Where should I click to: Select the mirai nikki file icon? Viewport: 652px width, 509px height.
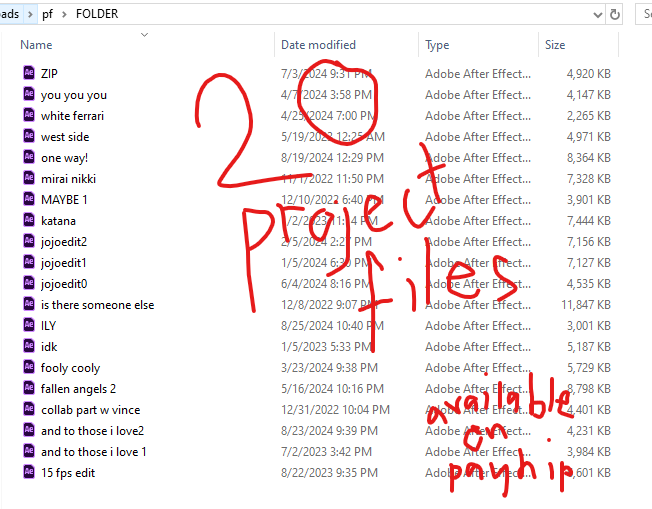29,178
